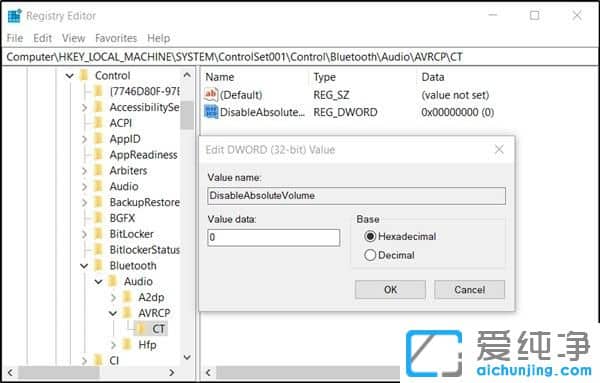Click the DisableAbsolute DWORD value icon
The image size is (600, 383).
click(211, 112)
